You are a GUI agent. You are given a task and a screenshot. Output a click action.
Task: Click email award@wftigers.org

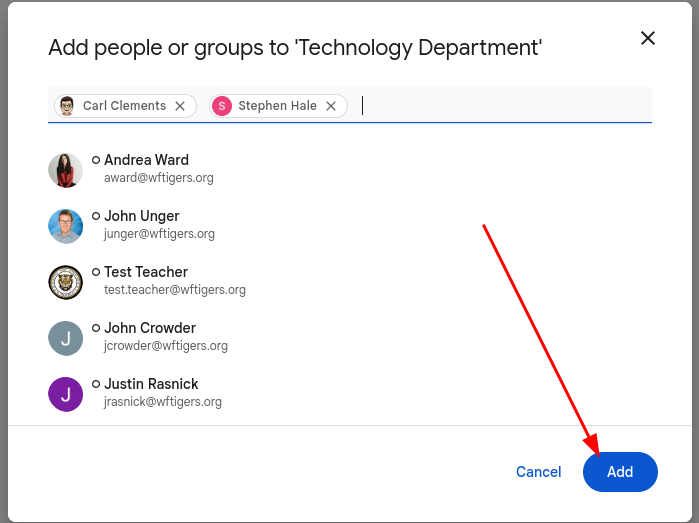[x=159, y=177]
